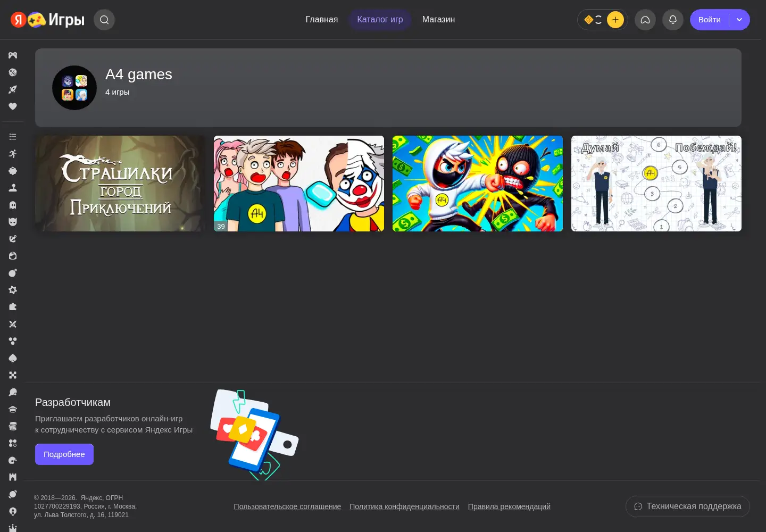
Task: Open the Пользовательское соглашение link
Action: pyautogui.click(x=287, y=506)
